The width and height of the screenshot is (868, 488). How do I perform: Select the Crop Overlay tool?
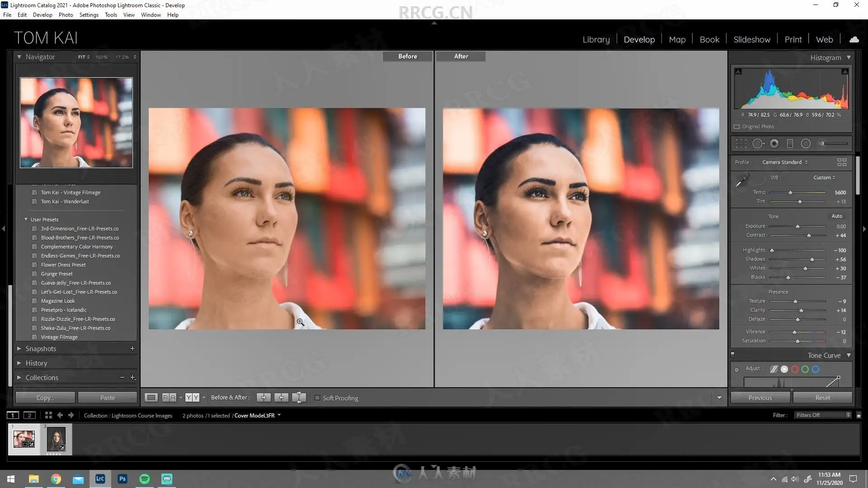(x=741, y=144)
